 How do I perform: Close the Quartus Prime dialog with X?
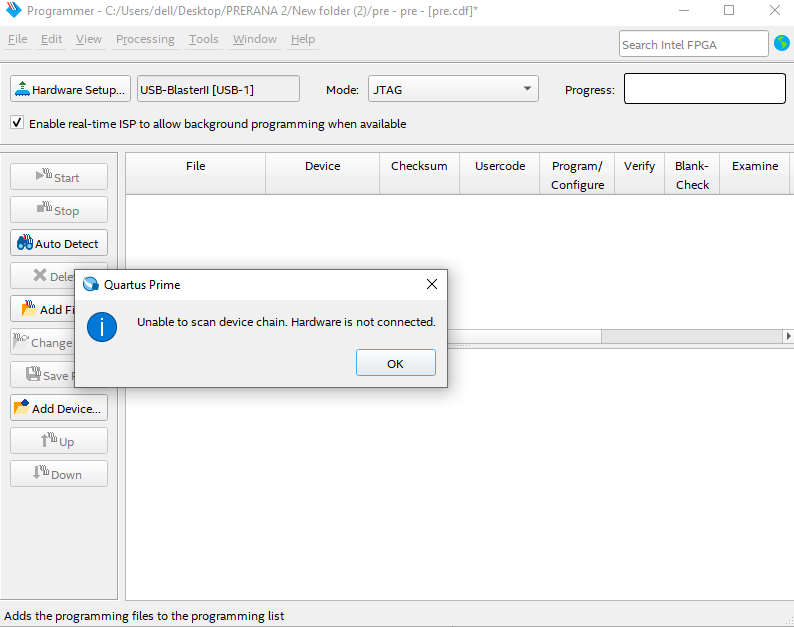(431, 284)
